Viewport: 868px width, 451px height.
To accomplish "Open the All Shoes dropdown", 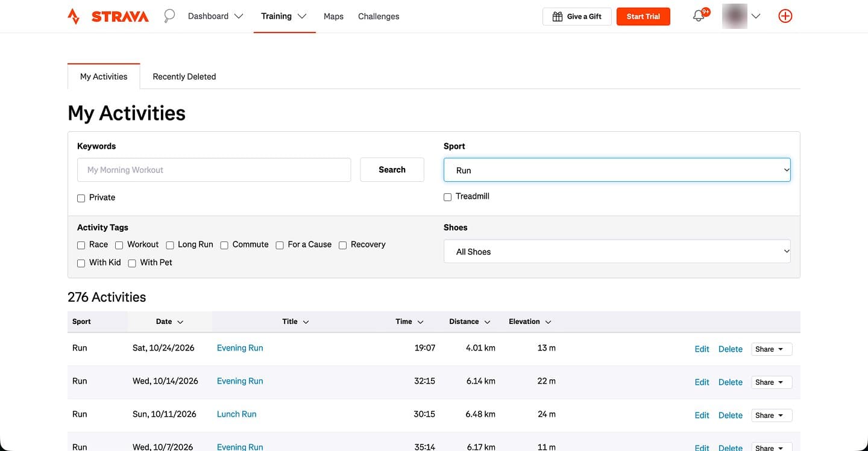I will tap(617, 251).
